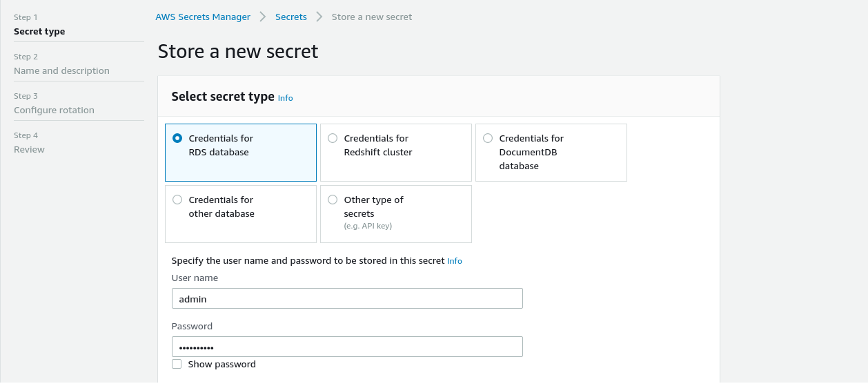
Task: Click into the masked Password field
Action: [347, 347]
